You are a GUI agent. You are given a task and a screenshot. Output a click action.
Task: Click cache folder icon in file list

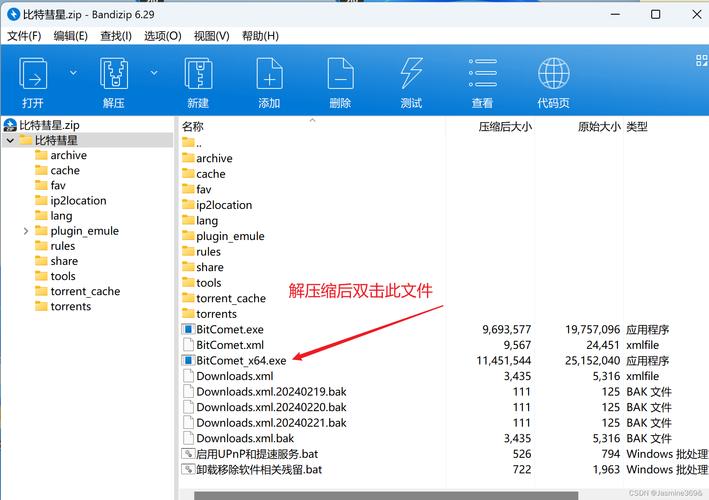(x=188, y=174)
